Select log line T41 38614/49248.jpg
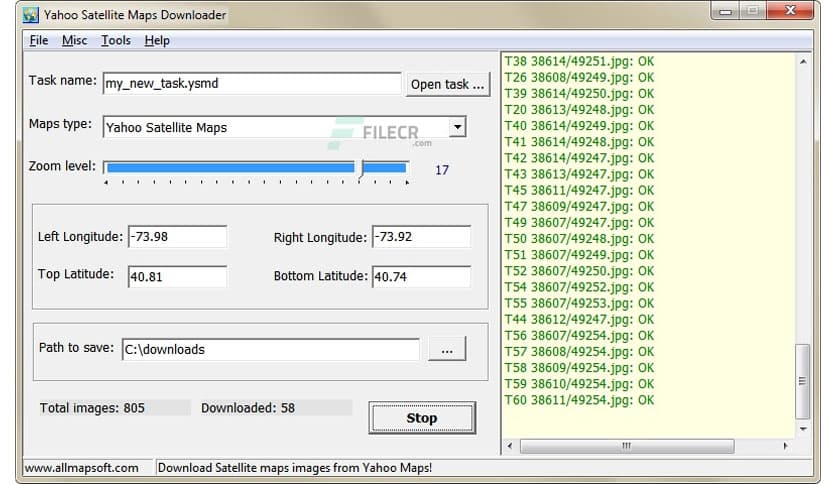The width and height of the screenshot is (836, 484). point(579,142)
